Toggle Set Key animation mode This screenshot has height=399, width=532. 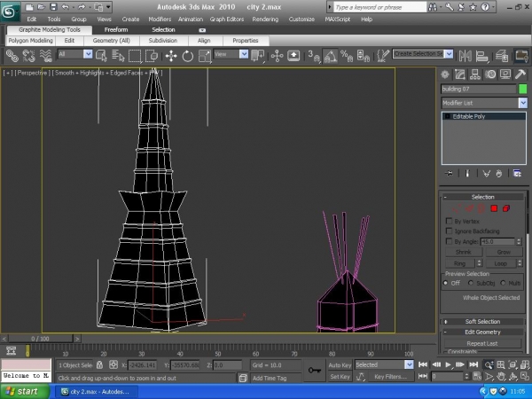coord(340,377)
